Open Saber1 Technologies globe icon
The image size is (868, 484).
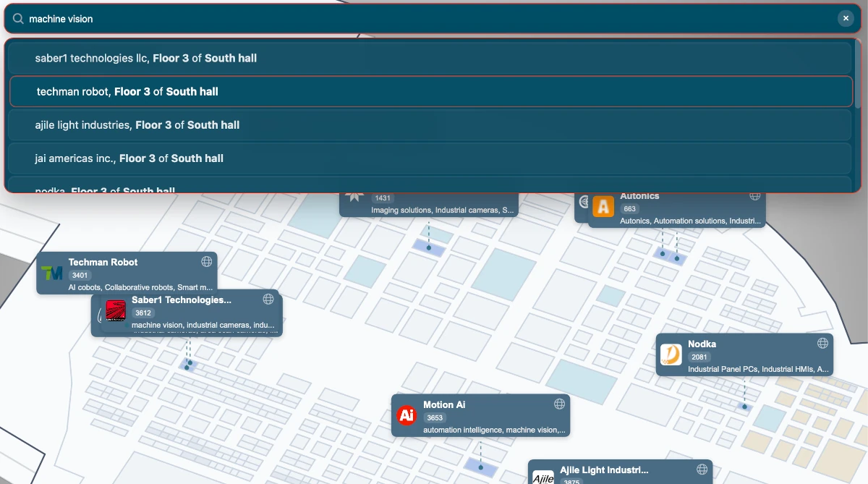point(268,299)
